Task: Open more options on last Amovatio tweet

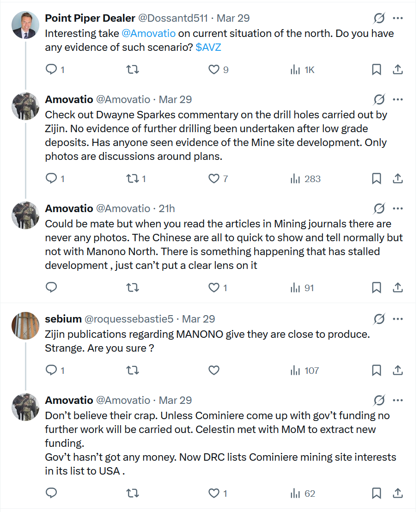Action: [397, 400]
